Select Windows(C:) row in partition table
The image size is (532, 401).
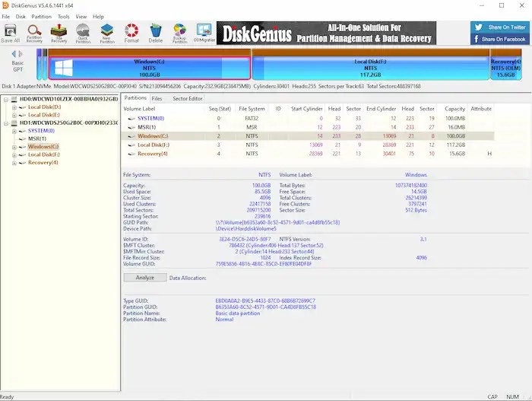[x=307, y=136]
